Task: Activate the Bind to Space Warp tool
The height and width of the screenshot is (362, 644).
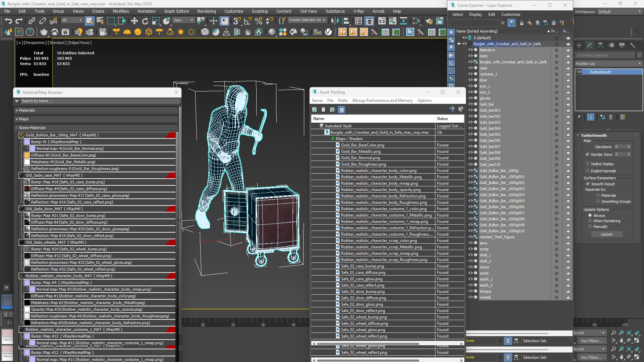Action: tap(53, 21)
